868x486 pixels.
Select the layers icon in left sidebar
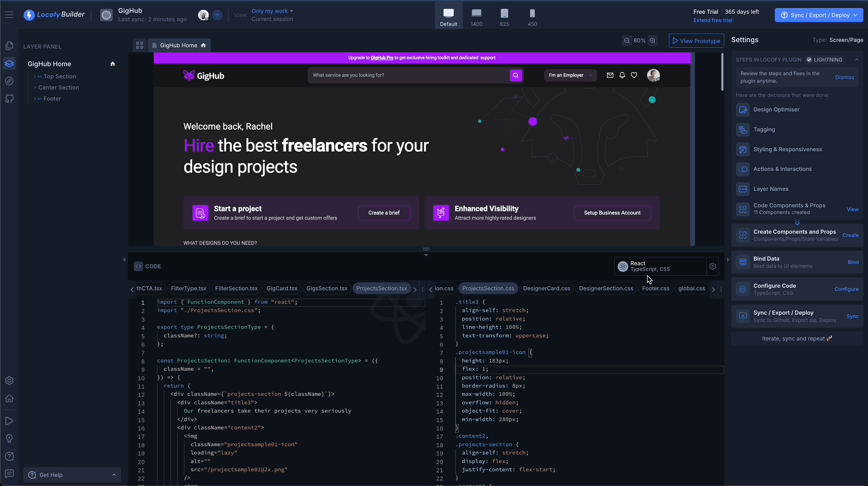click(9, 64)
